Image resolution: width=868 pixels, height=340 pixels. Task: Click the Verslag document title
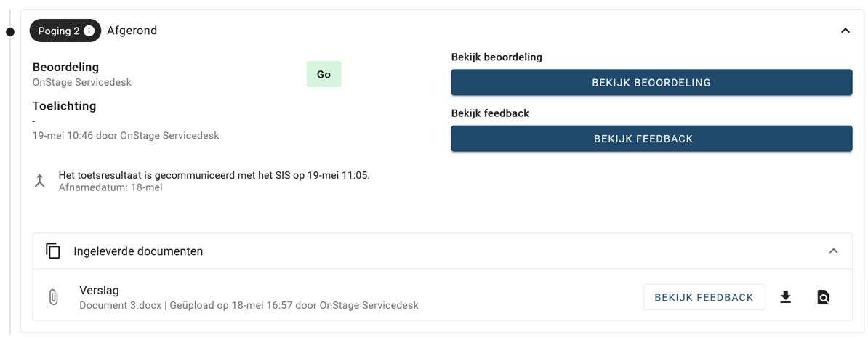click(x=99, y=291)
